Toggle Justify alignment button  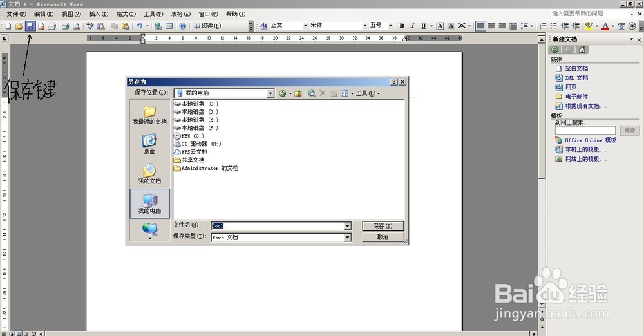[480, 26]
